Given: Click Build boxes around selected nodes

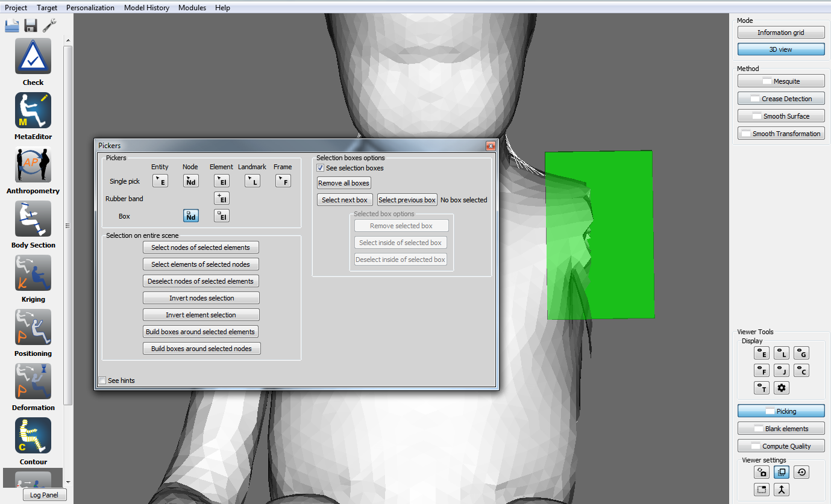Looking at the screenshot, I should pos(201,349).
